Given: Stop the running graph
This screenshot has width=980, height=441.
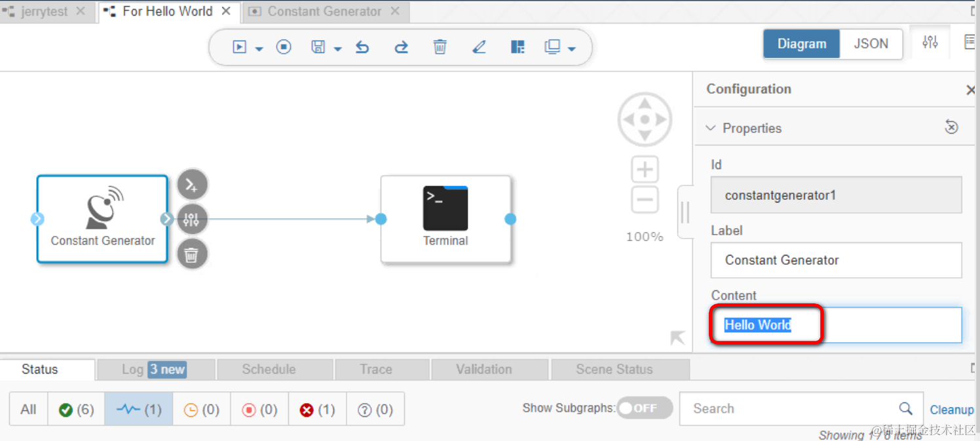Looking at the screenshot, I should 284,47.
